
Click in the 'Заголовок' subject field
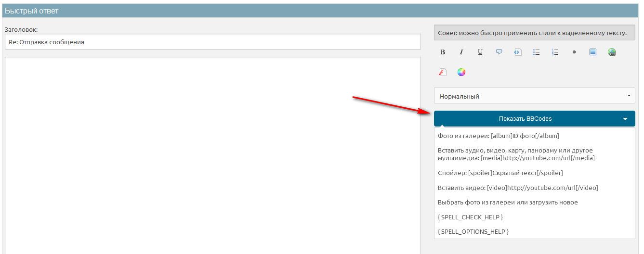(212, 42)
